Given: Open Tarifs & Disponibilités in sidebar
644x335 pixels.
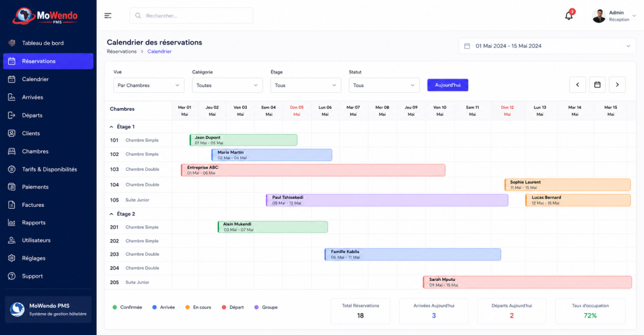Looking at the screenshot, I should tap(48, 169).
